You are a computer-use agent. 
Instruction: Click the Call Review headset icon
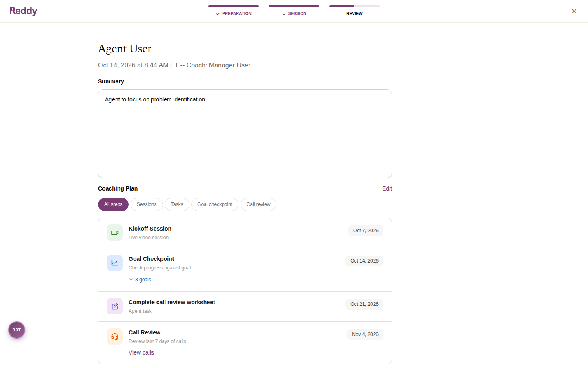click(x=115, y=337)
